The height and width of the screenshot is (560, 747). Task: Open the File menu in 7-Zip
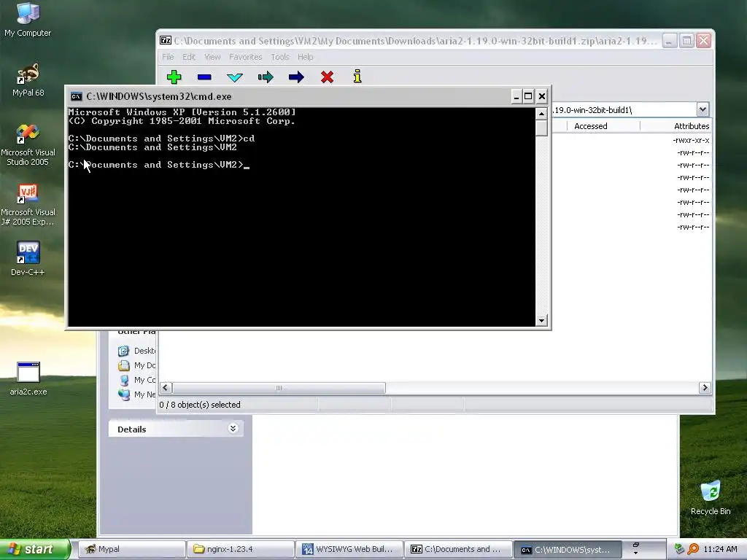click(168, 57)
